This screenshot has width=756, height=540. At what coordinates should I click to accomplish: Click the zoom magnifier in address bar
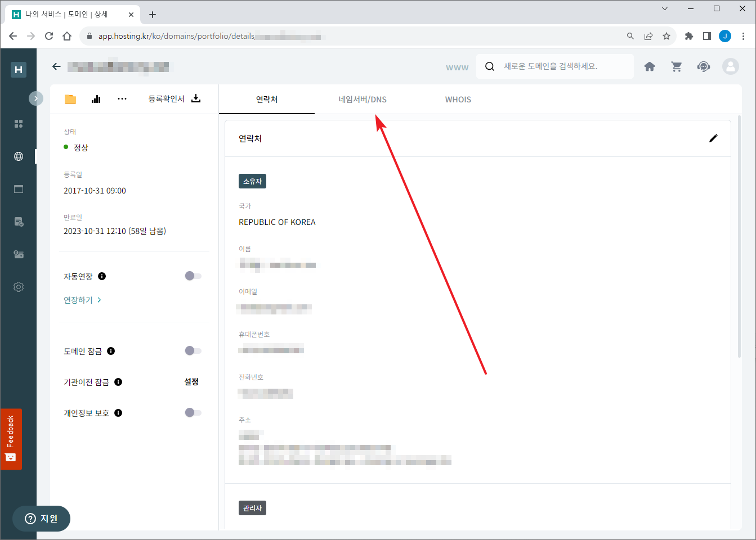[630, 36]
